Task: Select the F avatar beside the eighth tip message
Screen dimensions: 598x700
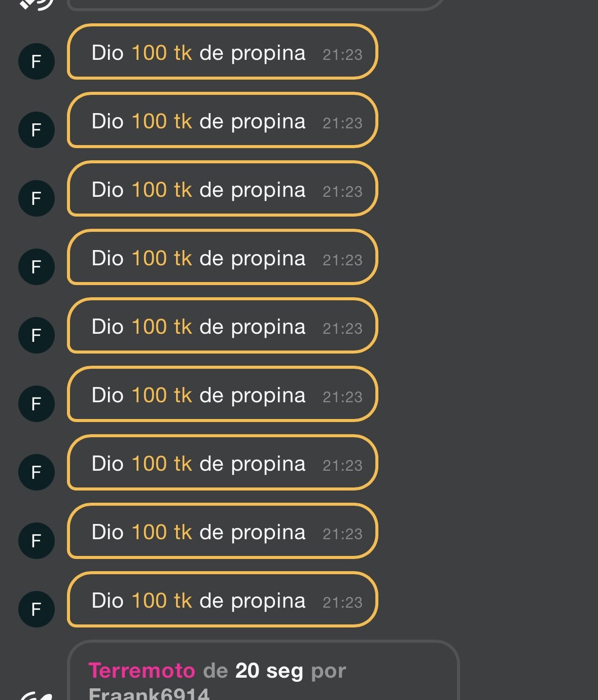Action: pyautogui.click(x=37, y=541)
